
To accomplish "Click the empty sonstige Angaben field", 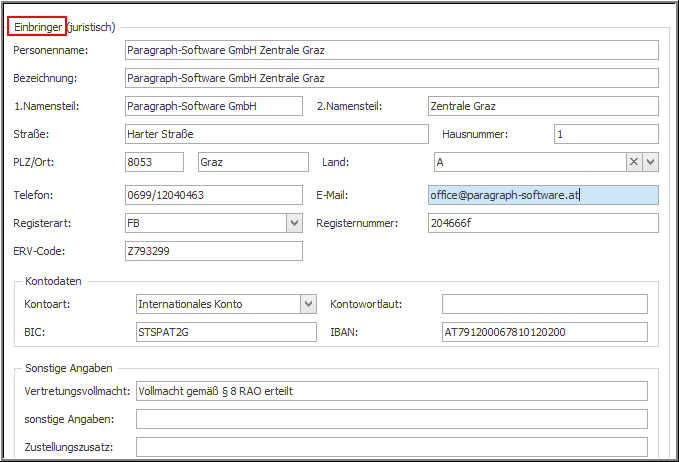I will point(392,419).
